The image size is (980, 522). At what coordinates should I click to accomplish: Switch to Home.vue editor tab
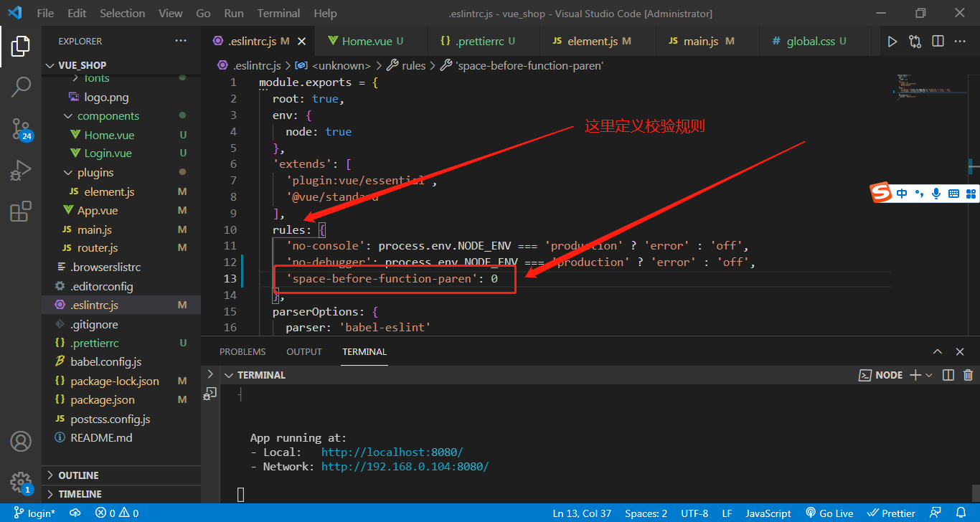(x=371, y=42)
